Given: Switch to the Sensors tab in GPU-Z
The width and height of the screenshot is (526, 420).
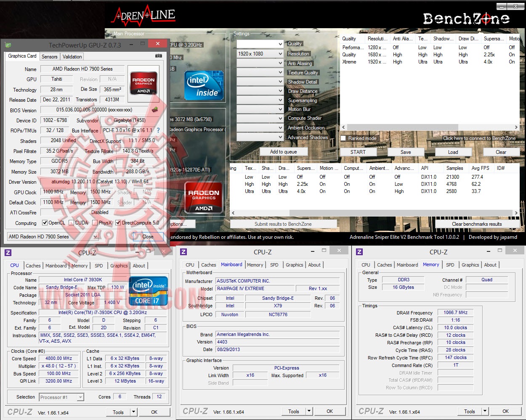Looking at the screenshot, I should point(49,57).
